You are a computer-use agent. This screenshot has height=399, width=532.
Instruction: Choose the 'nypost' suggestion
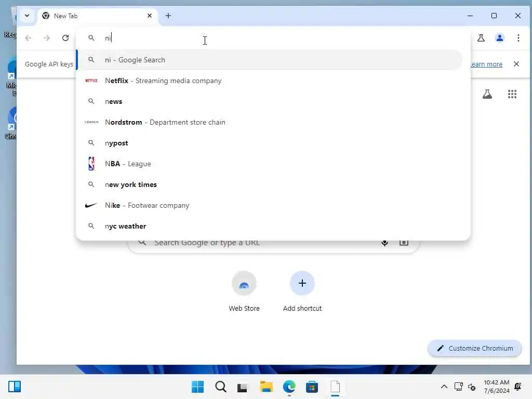[x=270, y=143]
